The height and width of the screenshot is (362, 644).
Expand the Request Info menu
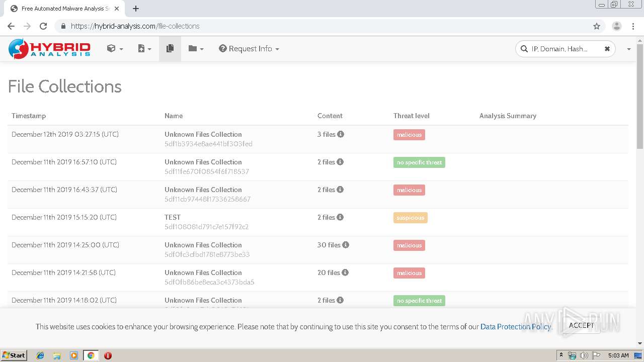pyautogui.click(x=249, y=49)
